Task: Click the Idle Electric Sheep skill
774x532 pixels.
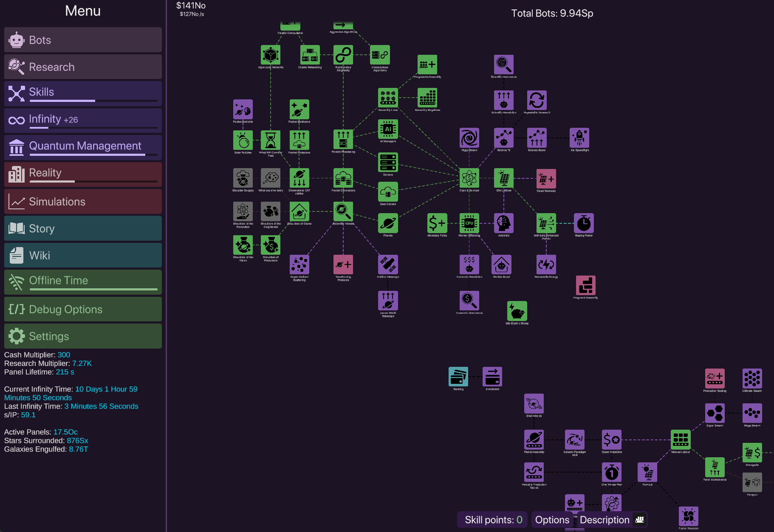Action: point(517,311)
